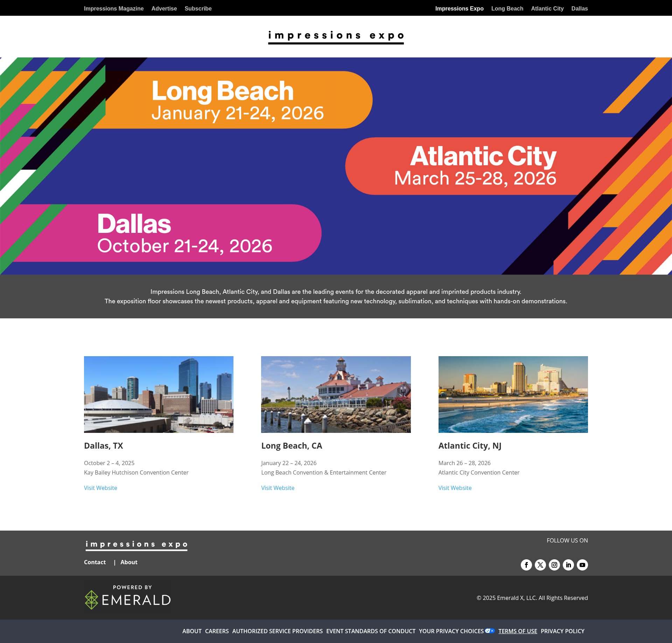Click the Impressions Expo header logo

click(x=336, y=37)
